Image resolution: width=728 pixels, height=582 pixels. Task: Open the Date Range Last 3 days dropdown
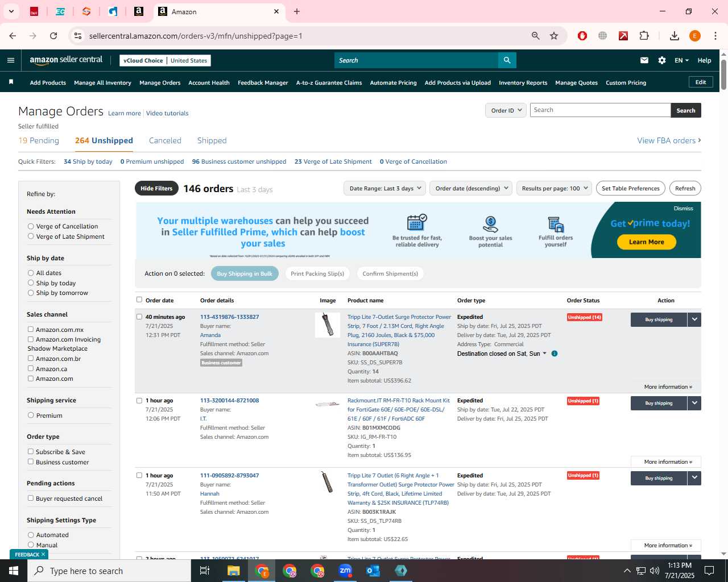(385, 188)
